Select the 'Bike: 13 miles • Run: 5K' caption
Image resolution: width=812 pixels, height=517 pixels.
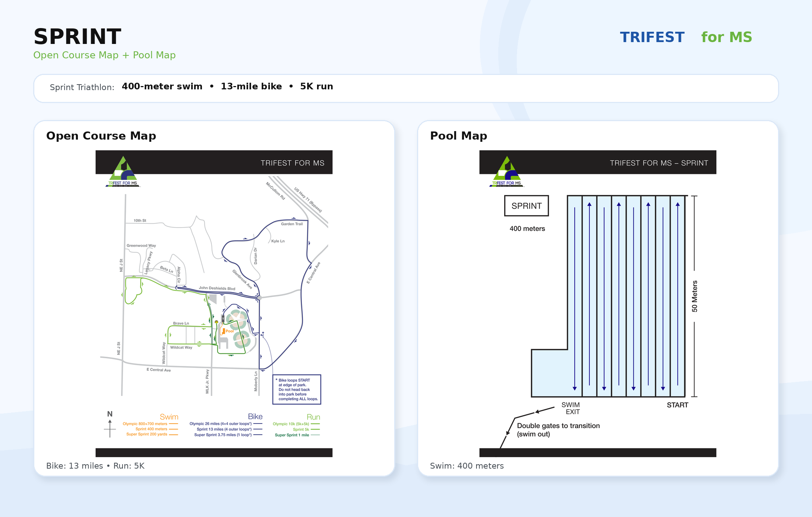[x=95, y=466]
